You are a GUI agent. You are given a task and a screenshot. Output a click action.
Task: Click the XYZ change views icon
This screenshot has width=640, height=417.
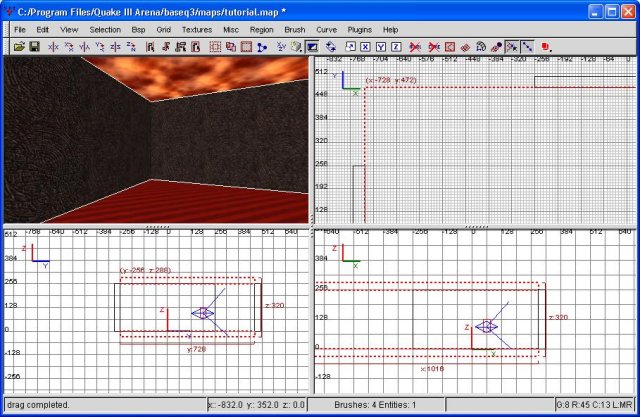[281, 47]
